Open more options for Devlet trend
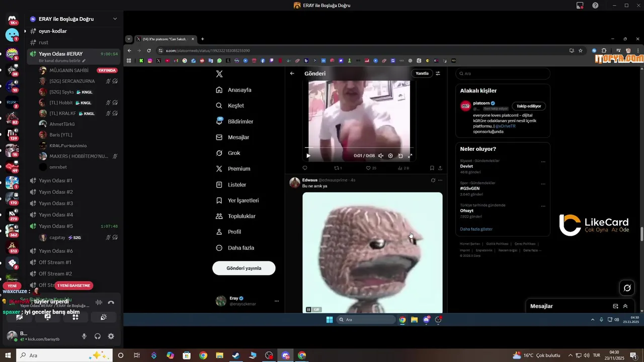 coord(543,162)
